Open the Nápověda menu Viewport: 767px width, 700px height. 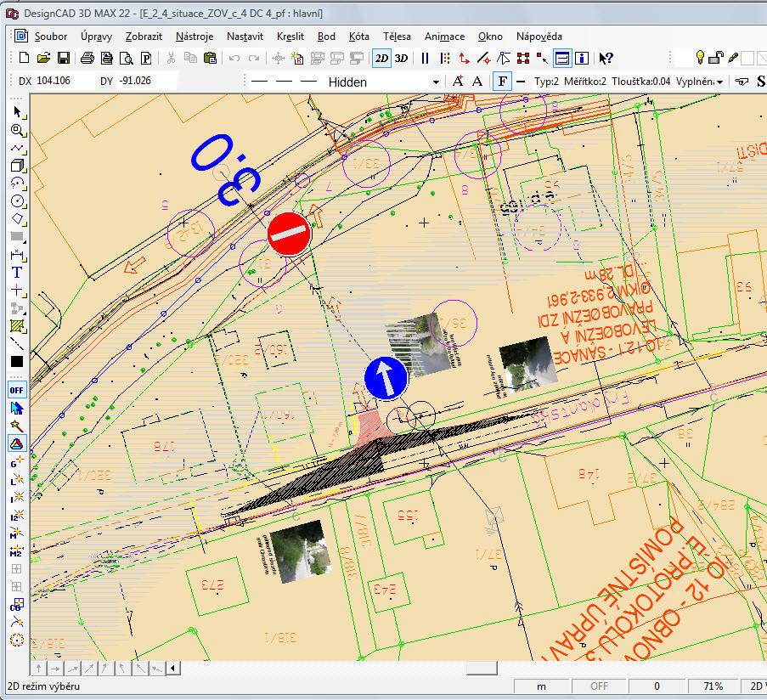point(539,37)
